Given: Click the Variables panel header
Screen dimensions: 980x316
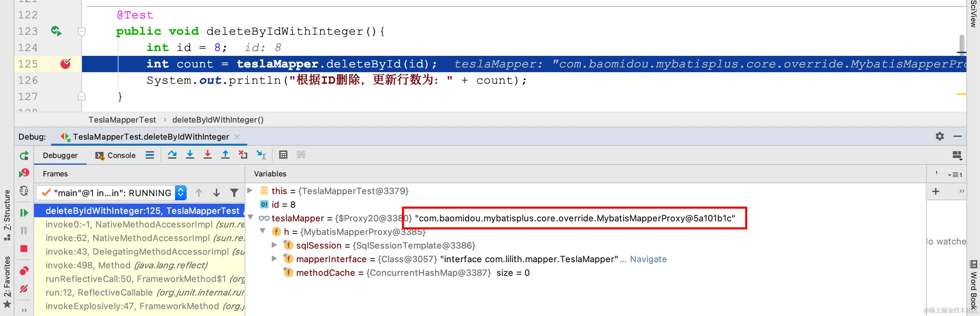Looking at the screenshot, I should (270, 174).
